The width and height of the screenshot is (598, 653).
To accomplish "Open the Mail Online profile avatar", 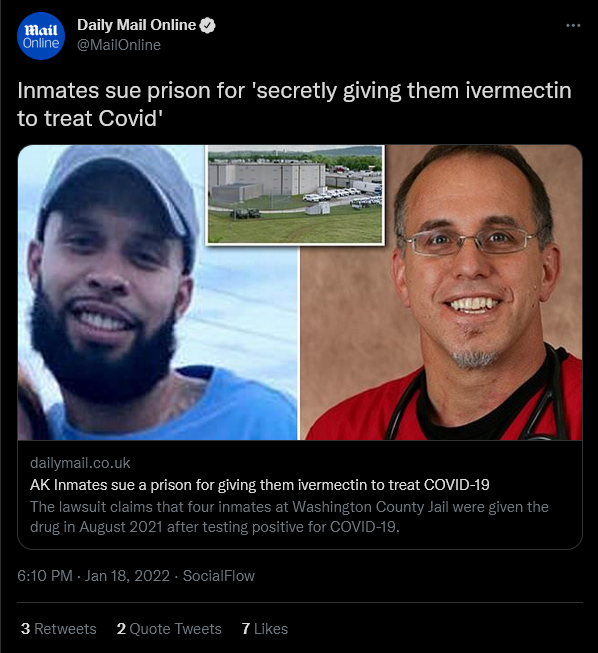I will point(41,36).
